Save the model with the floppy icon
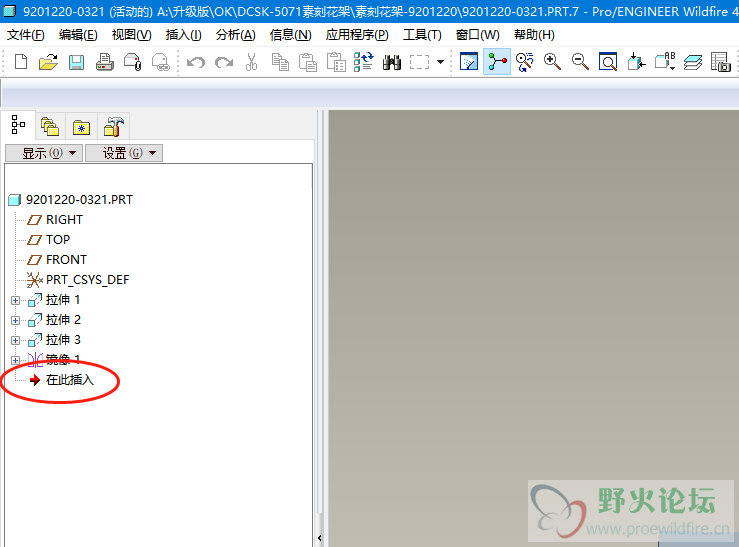This screenshot has height=547, width=739. click(x=76, y=62)
